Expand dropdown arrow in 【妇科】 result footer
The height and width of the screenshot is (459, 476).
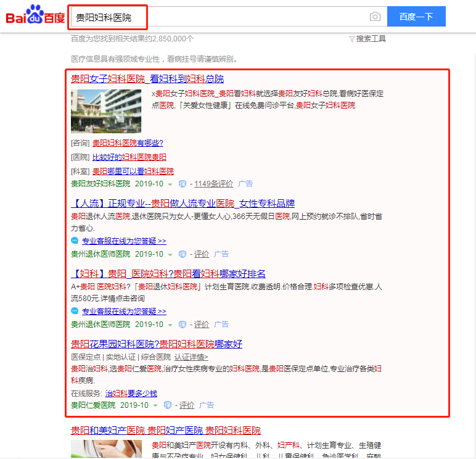point(170,325)
